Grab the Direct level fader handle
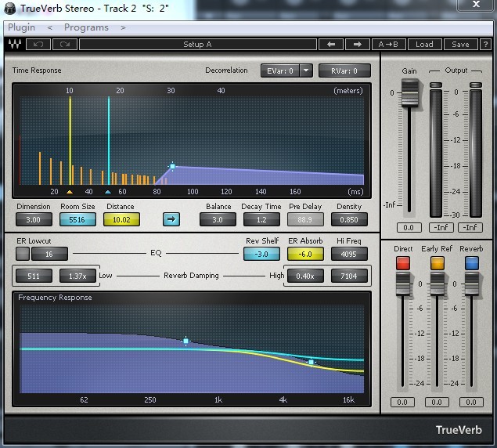This screenshot has height=448, width=497. click(x=403, y=284)
